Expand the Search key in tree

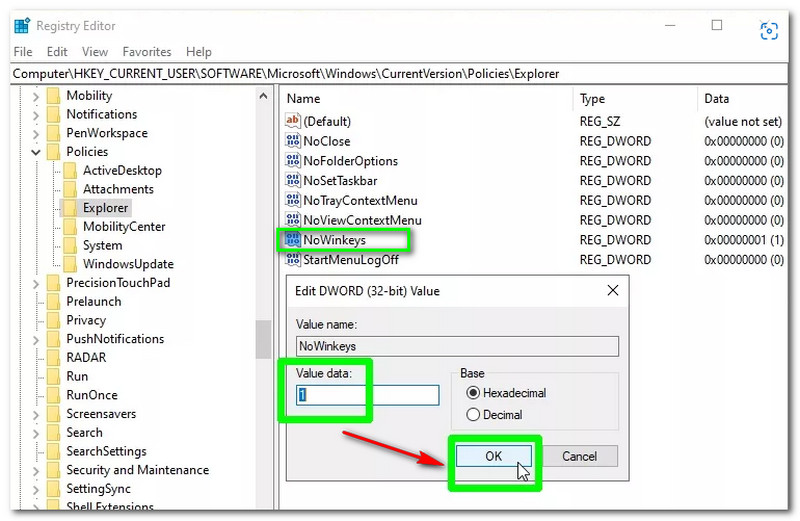click(36, 433)
